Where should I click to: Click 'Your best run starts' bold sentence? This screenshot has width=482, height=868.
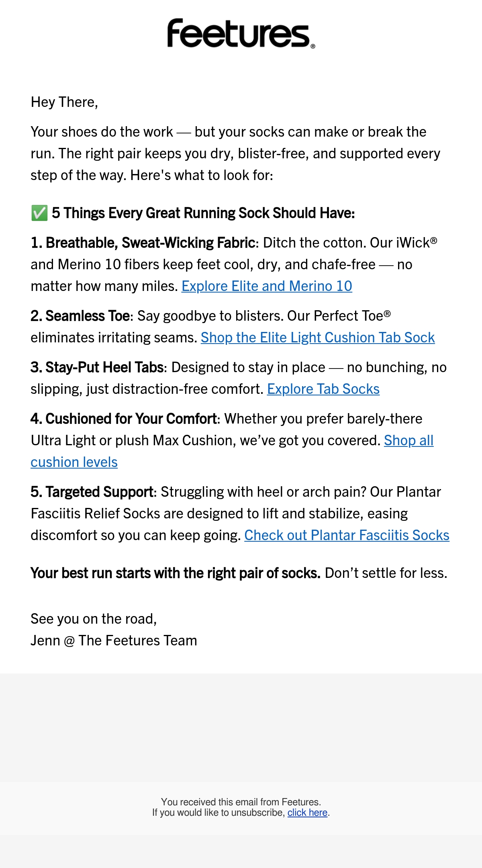176,573
